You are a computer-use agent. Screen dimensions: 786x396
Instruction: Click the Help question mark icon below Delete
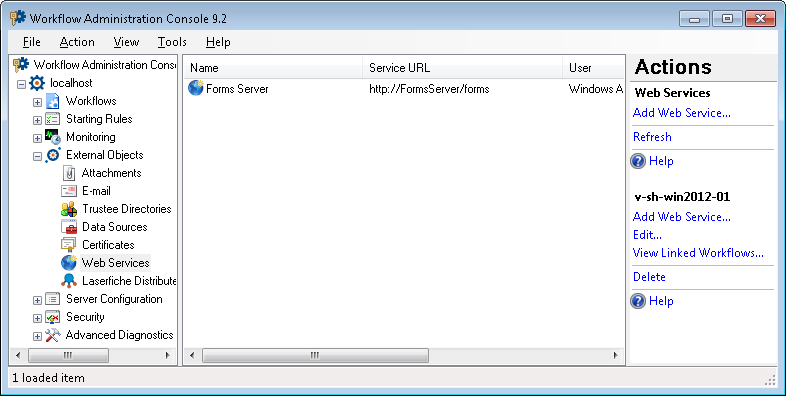[638, 301]
